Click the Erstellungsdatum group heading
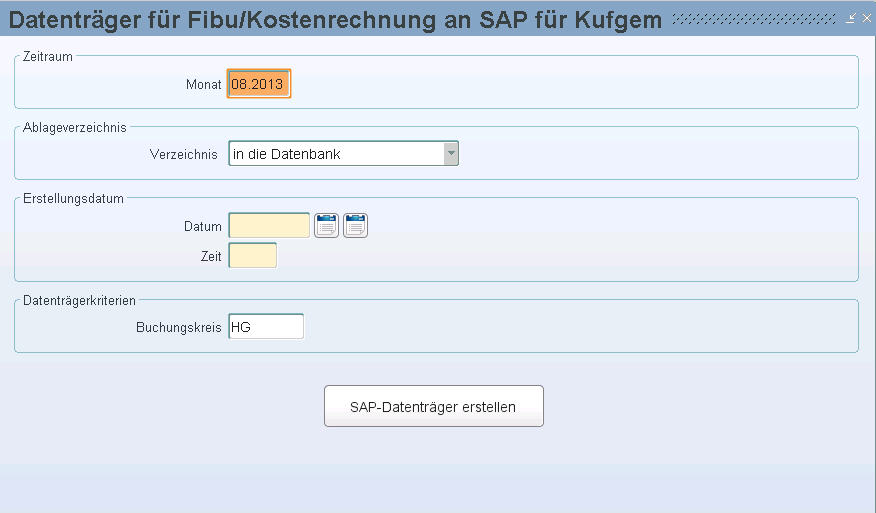This screenshot has height=513, width=876. click(73, 198)
